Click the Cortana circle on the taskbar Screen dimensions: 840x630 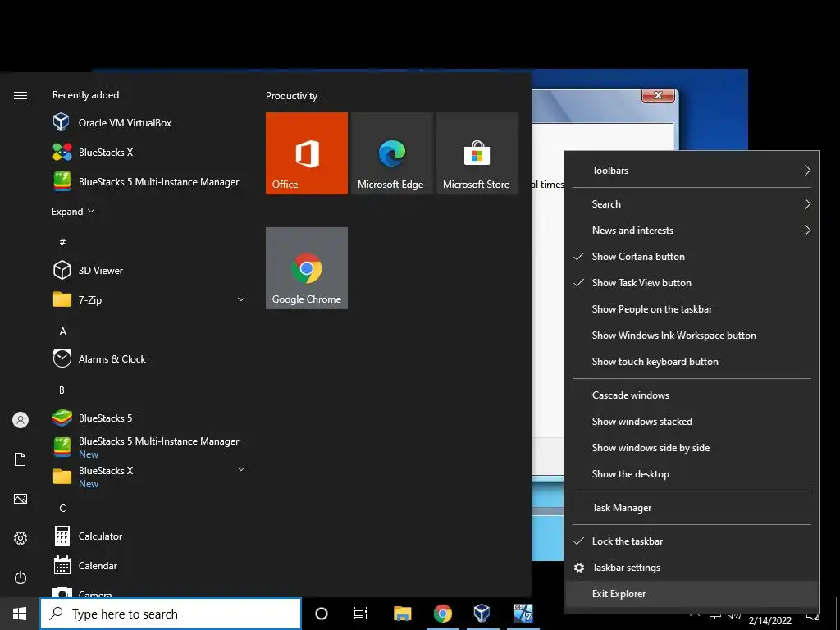coord(322,614)
